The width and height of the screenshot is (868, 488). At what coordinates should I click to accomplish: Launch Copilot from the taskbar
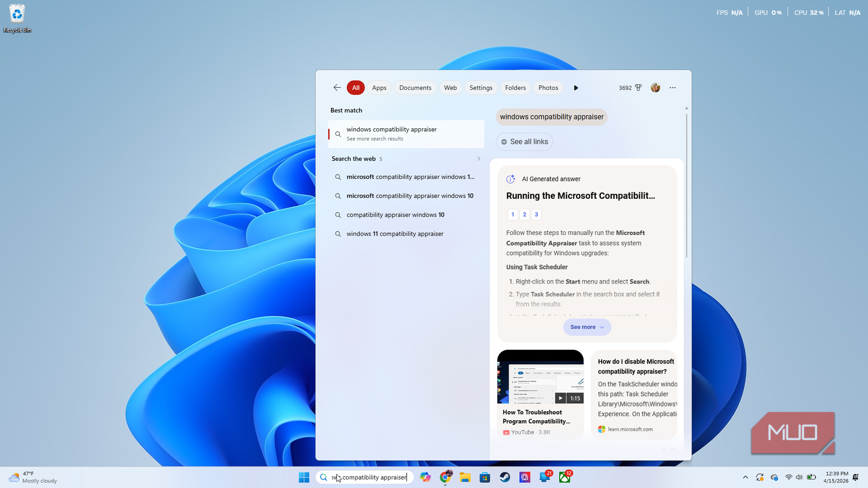(x=425, y=477)
